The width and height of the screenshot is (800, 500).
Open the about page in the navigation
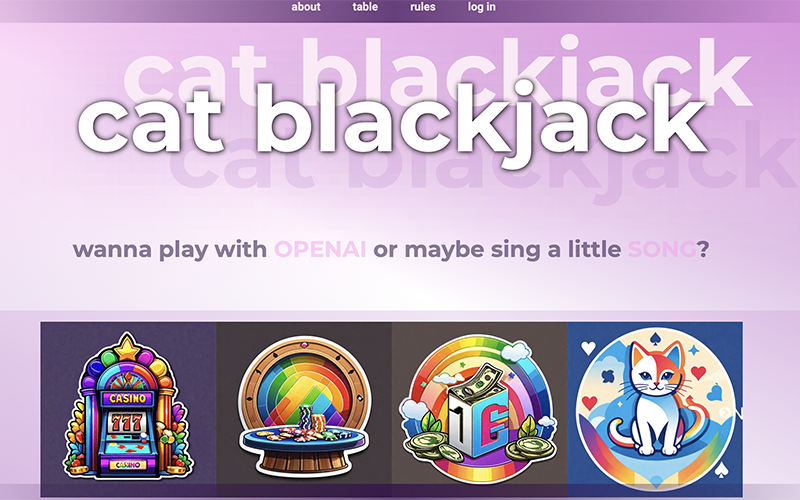pos(306,7)
